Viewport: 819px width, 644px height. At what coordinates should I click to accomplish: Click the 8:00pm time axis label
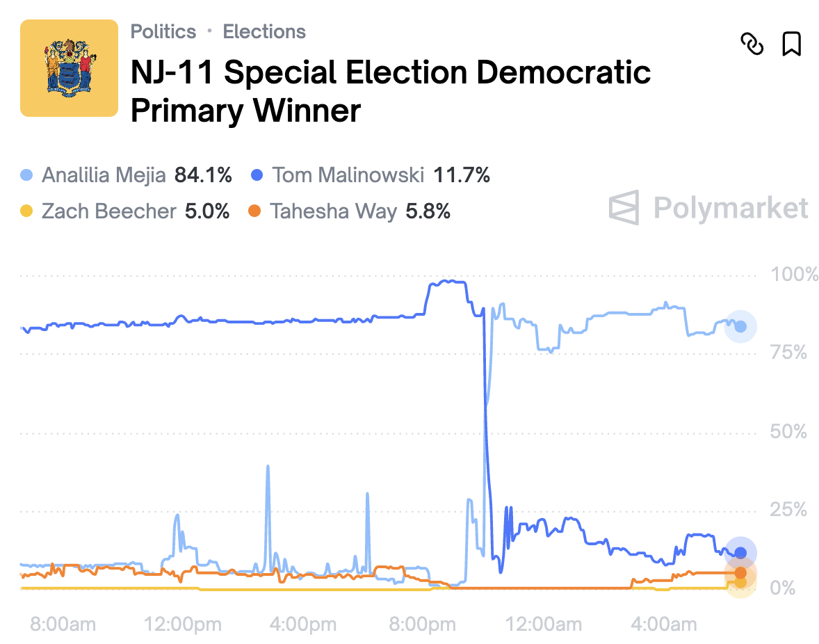pos(421,625)
